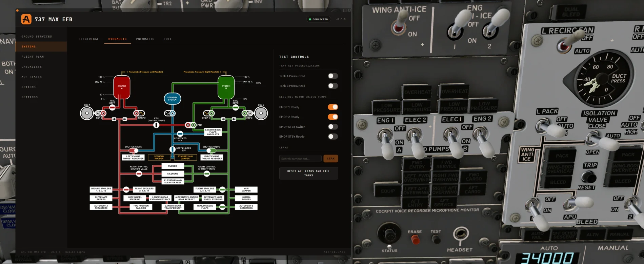Flip the ENG 2 hydraulic pump switch
The height and width of the screenshot is (264, 644).
483,142
